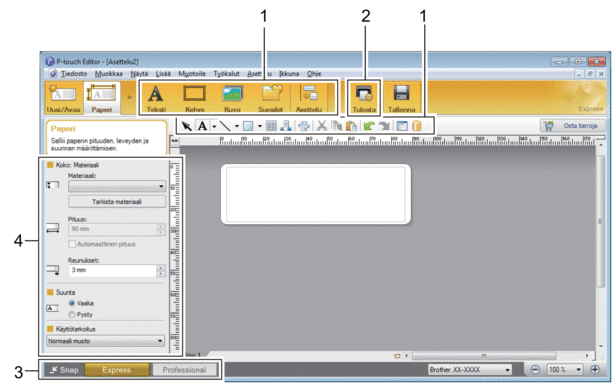Expand the Materiaali dropdown list
This screenshot has height=388, width=616.
pos(117,186)
